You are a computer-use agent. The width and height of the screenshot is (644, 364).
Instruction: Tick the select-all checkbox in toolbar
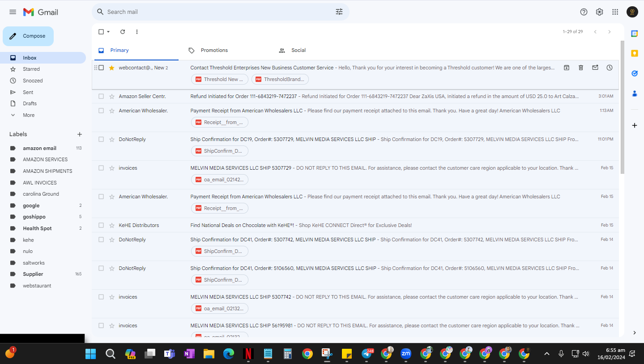[101, 32]
